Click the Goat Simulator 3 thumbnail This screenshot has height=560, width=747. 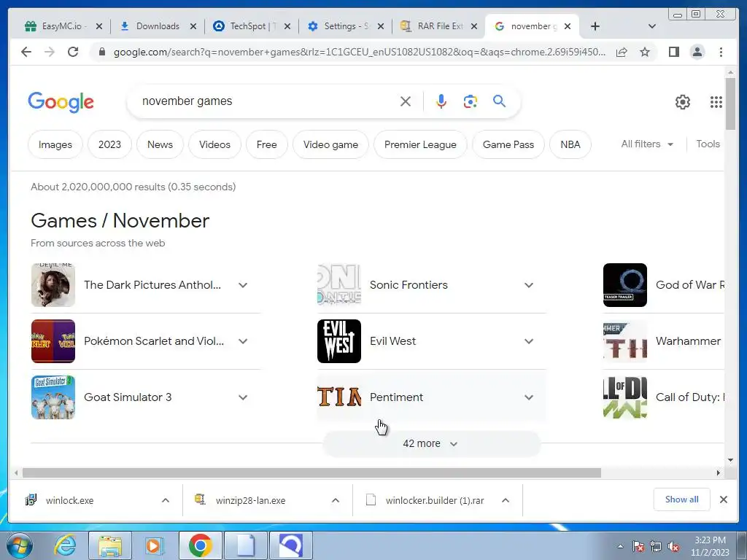point(53,397)
